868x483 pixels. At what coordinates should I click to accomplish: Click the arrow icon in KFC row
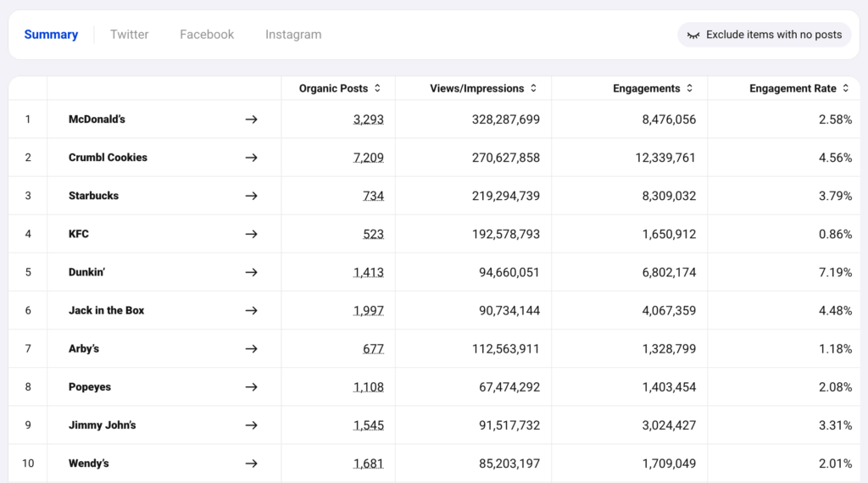(251, 234)
